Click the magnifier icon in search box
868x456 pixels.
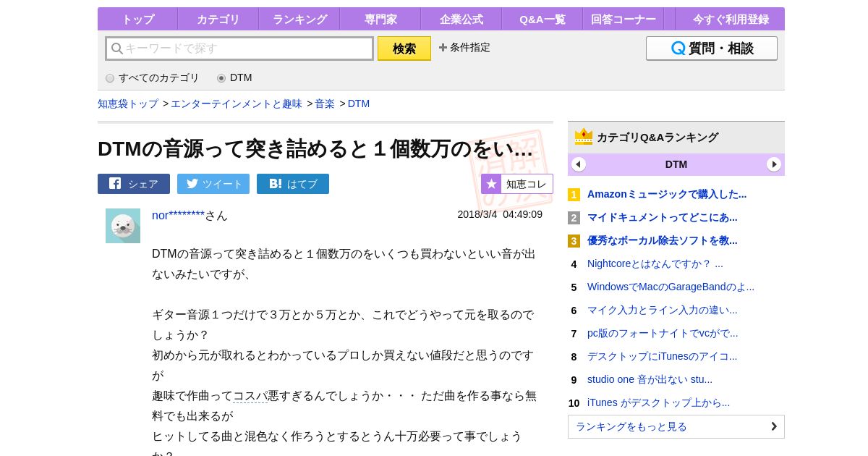(x=117, y=48)
